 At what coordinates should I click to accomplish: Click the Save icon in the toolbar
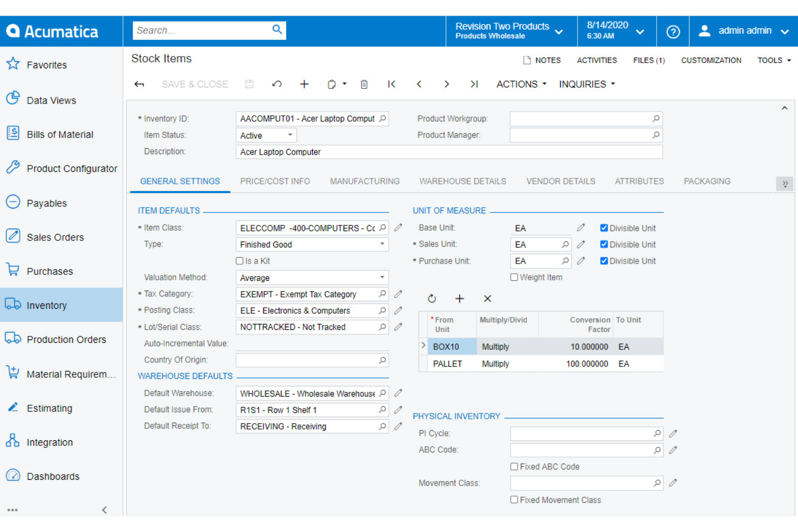point(249,84)
